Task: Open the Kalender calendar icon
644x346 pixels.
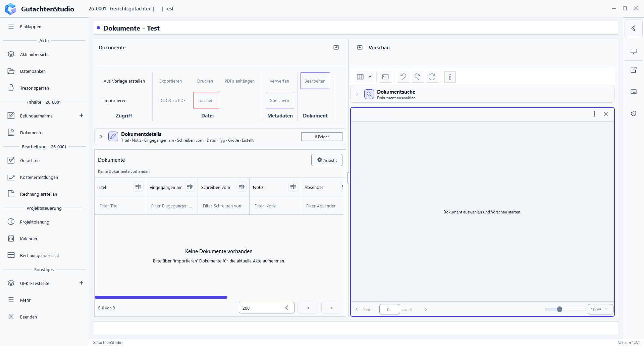Action: 11,239
